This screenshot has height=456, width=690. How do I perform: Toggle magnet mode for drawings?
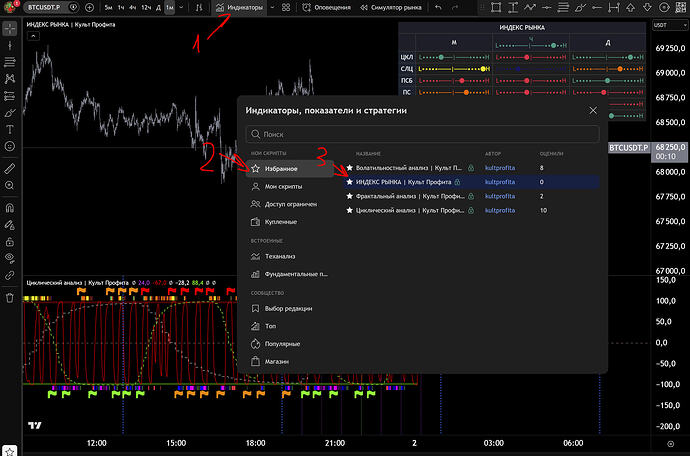(x=10, y=208)
